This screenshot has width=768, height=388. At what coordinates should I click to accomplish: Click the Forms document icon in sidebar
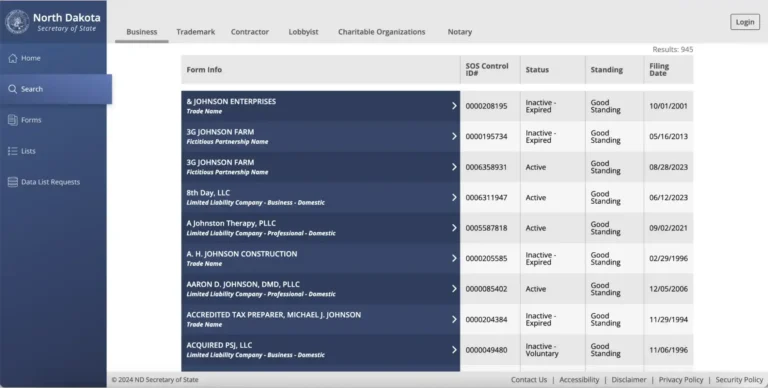(x=13, y=120)
